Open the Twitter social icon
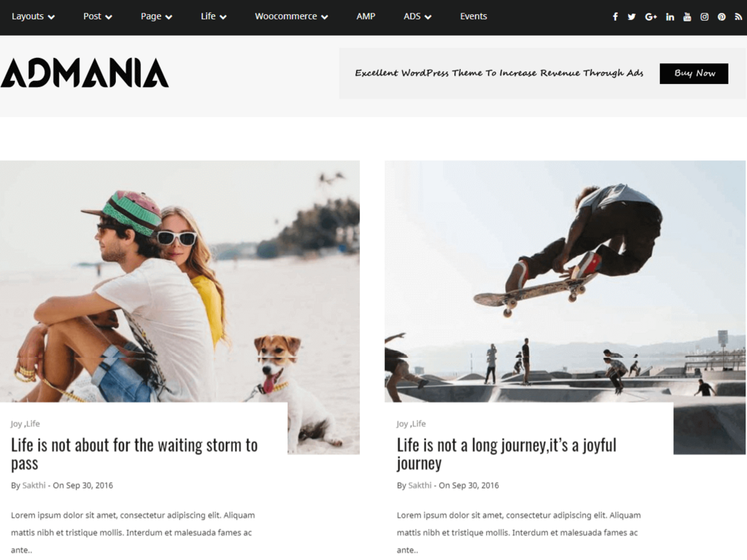747x560 pixels. click(632, 16)
